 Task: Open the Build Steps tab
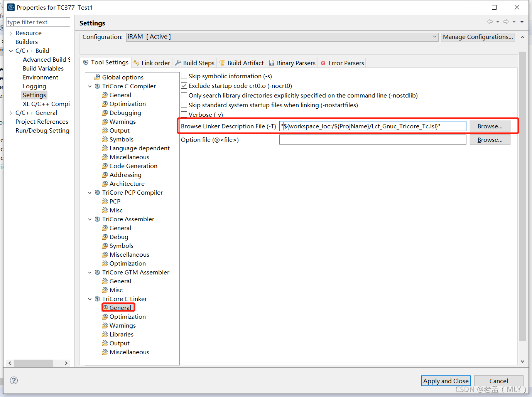coord(195,63)
